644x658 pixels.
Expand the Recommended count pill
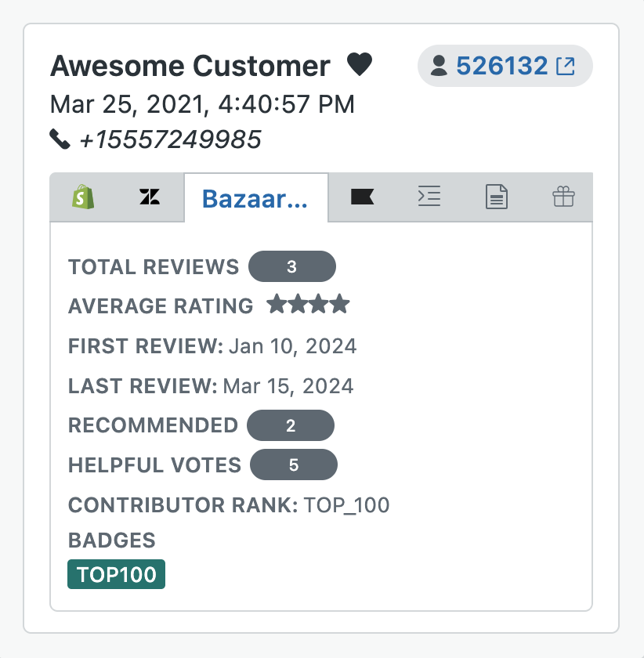click(x=291, y=425)
